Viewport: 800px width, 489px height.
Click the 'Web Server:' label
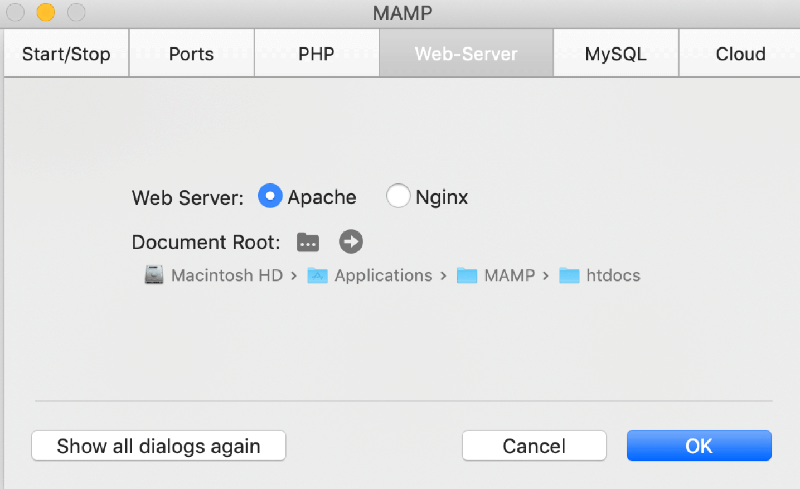point(188,198)
